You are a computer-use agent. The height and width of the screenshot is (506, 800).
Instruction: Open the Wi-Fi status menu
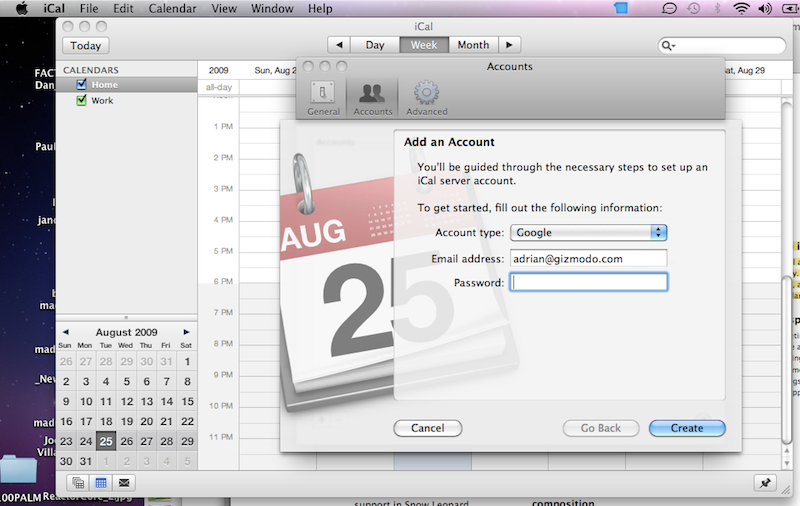point(741,8)
